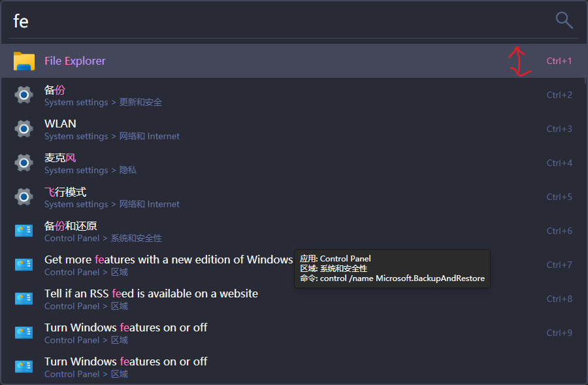Click the gear icon beside 麦克风
This screenshot has height=385, width=588.
(x=24, y=163)
